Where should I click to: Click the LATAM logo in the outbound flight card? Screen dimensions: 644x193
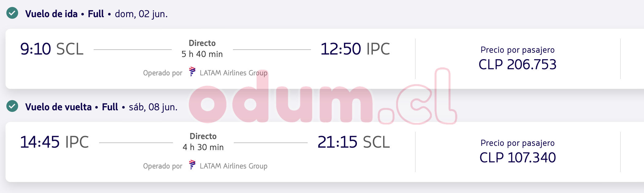pyautogui.click(x=192, y=72)
